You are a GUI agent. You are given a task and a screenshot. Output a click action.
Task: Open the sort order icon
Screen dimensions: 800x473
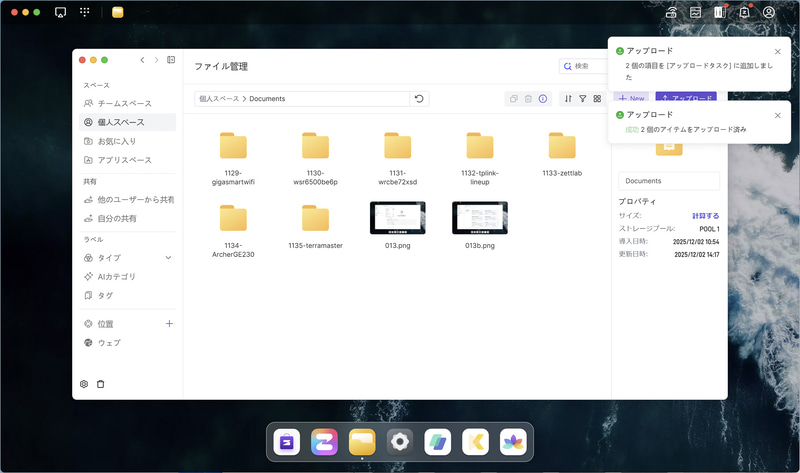coord(568,99)
